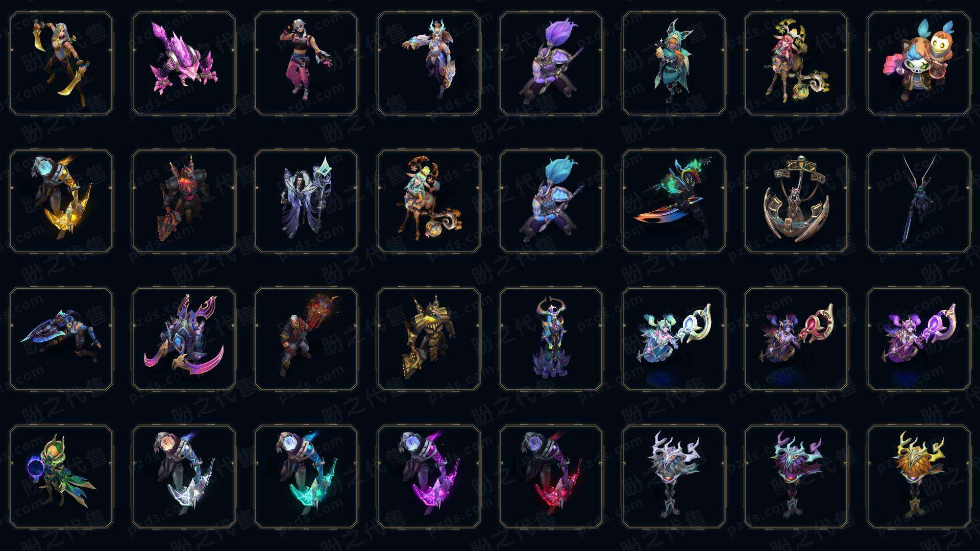Image resolution: width=980 pixels, height=551 pixels.
Task: Open the hooded figure with golden glowing scythe
Action: [61, 201]
